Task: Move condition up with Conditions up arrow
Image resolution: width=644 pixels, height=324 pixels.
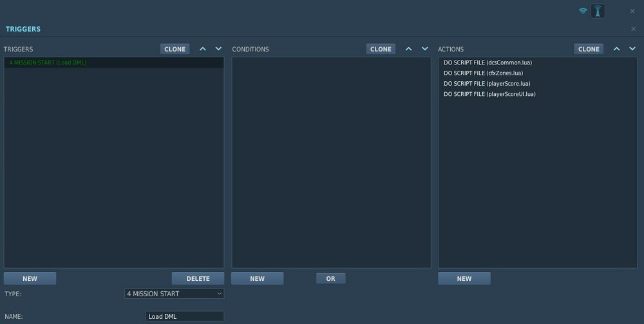Action: (409, 49)
